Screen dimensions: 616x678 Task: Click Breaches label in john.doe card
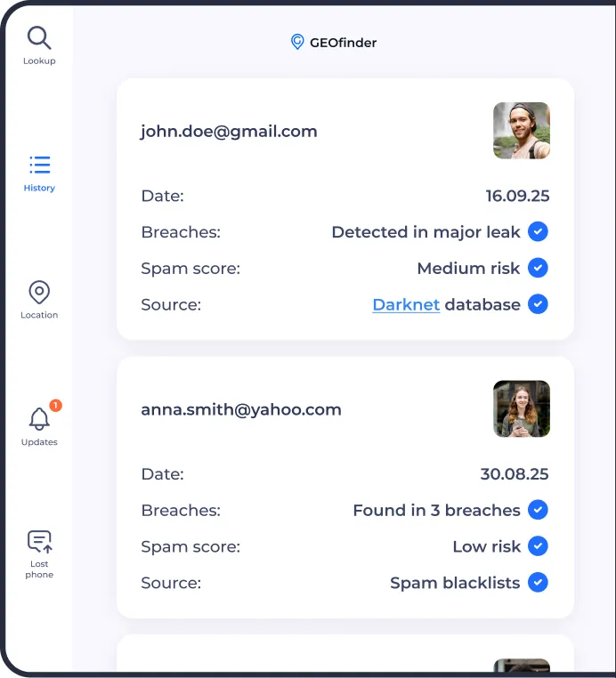tap(181, 232)
